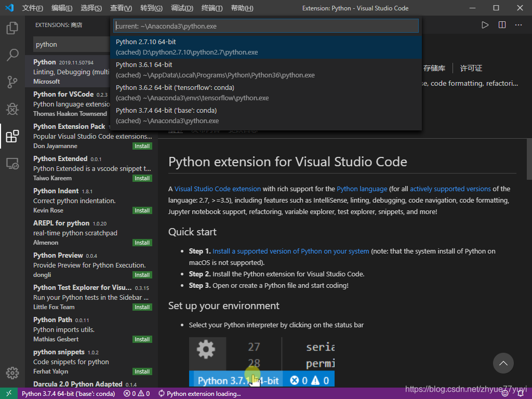Screen dimensions: 532x399
Task: Open actively supported versions link
Action: (450, 189)
